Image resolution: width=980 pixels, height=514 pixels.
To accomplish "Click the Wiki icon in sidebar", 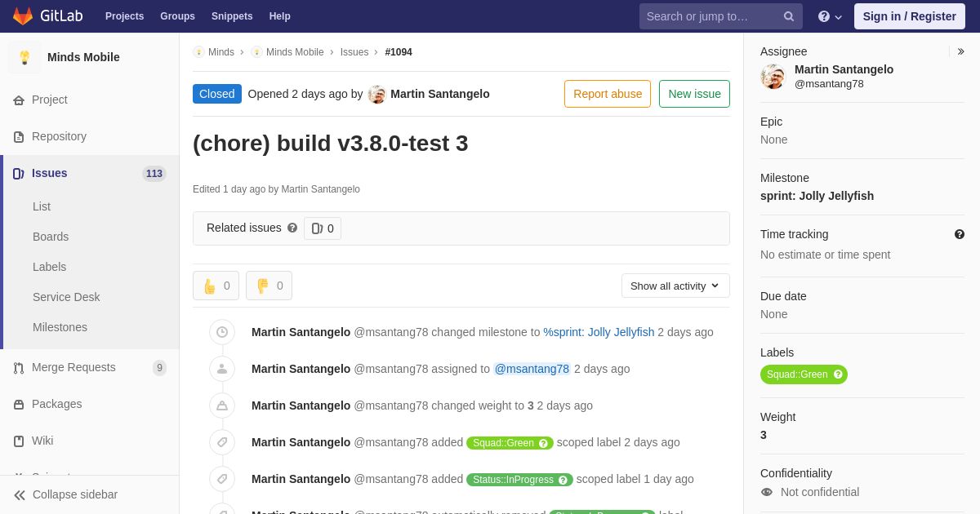I will pyautogui.click(x=19, y=441).
